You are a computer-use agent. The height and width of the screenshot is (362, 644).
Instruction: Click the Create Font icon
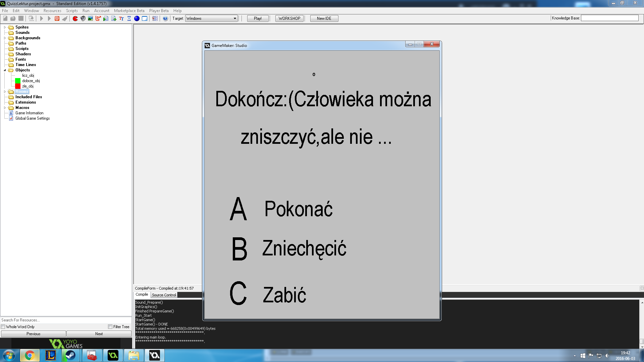pyautogui.click(x=121, y=18)
